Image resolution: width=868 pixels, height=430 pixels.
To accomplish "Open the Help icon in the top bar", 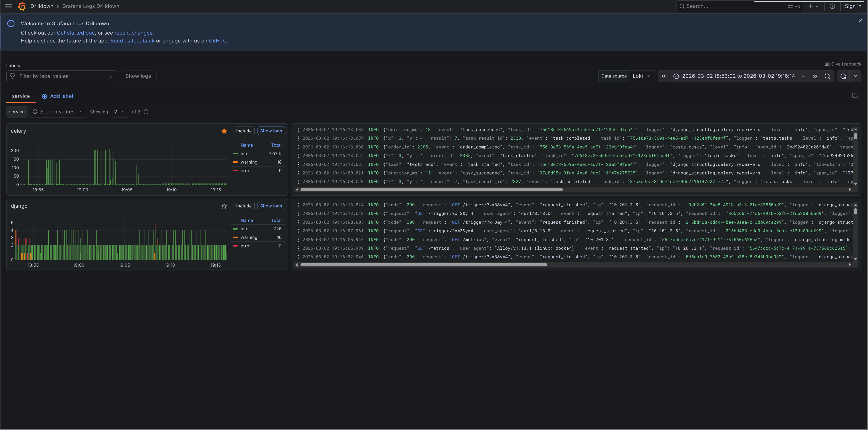I will pyautogui.click(x=832, y=6).
